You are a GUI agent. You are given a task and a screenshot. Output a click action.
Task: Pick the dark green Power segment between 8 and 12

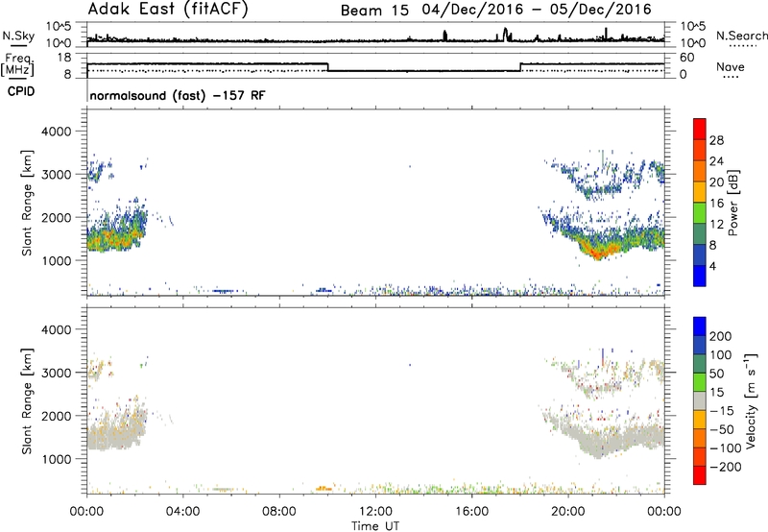tap(700, 234)
